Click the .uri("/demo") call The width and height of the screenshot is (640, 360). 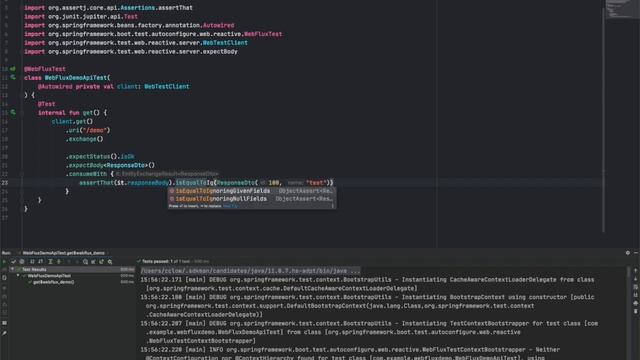tap(88, 130)
